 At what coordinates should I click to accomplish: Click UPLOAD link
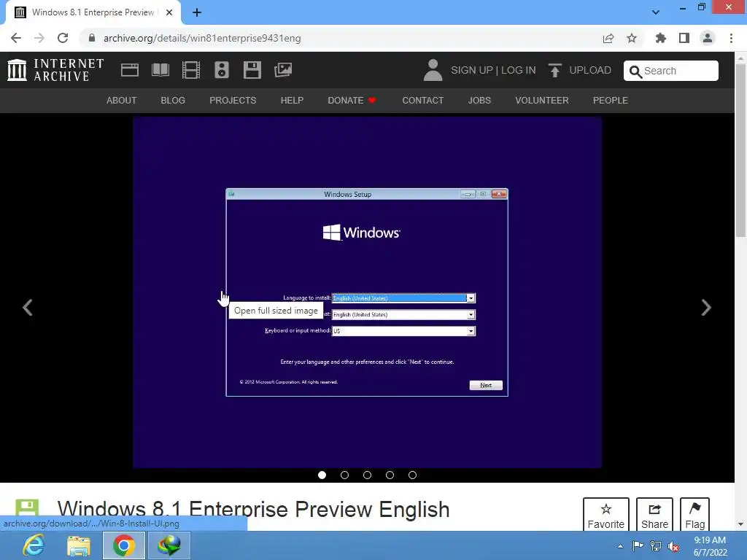click(x=590, y=70)
